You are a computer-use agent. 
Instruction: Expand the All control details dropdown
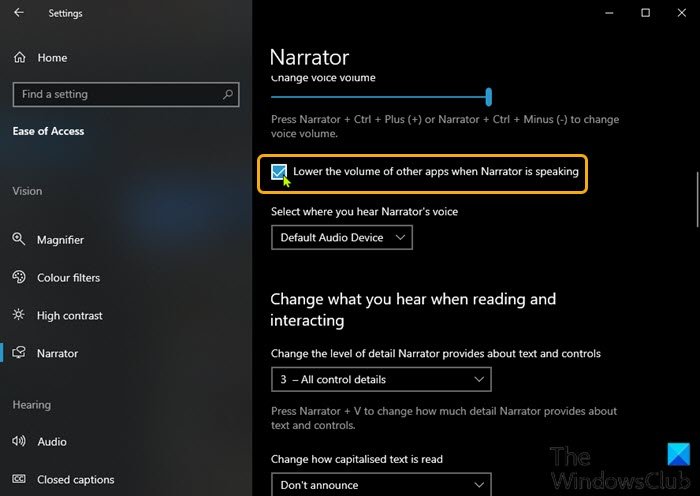point(381,379)
